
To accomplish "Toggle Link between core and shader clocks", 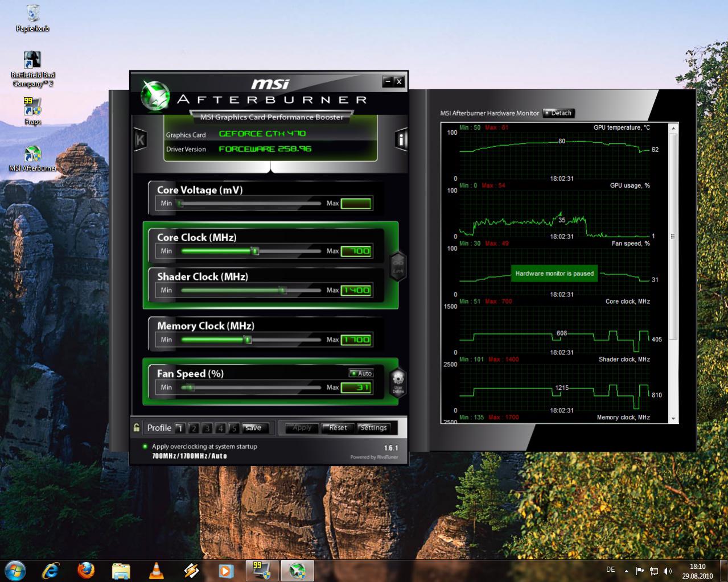I will (398, 266).
